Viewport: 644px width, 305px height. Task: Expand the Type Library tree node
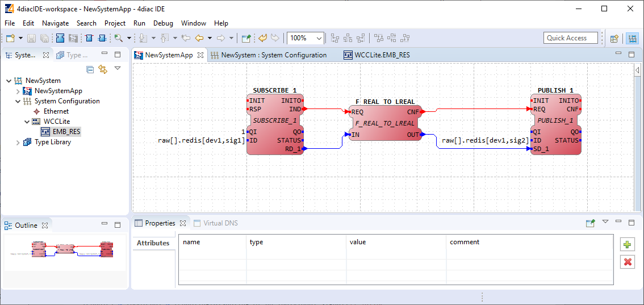(x=18, y=143)
